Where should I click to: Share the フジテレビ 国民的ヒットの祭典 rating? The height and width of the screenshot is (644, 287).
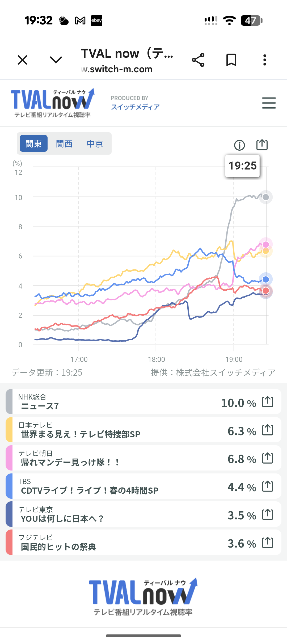268,543
